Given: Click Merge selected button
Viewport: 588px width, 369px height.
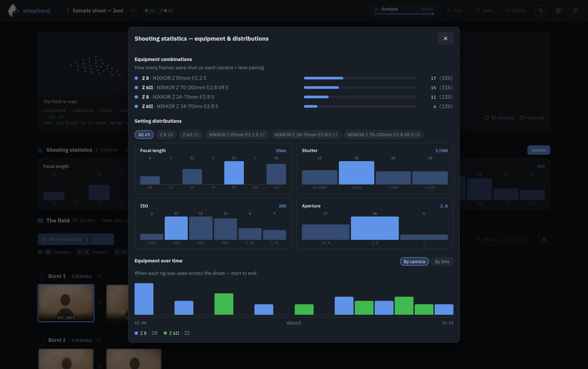Looking at the screenshot, I should (76, 239).
